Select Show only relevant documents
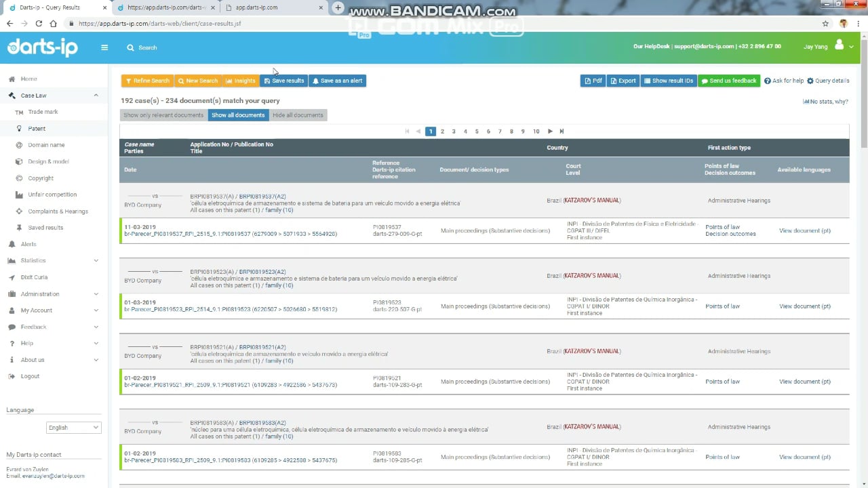Viewport: 868px width, 488px height. point(163,115)
